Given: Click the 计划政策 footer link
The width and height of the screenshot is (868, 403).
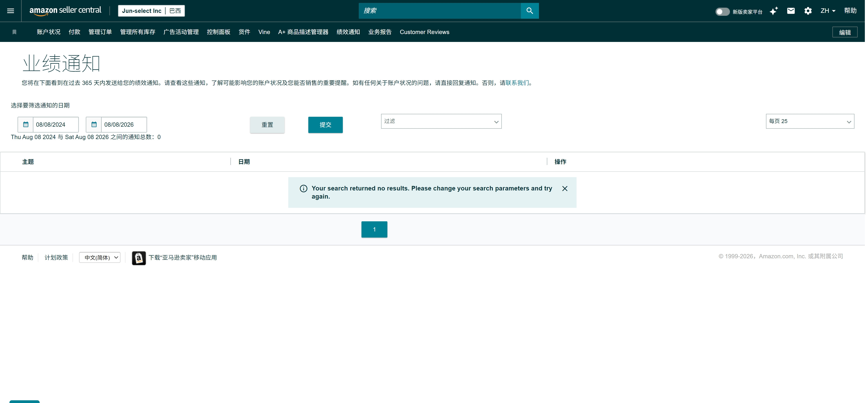Looking at the screenshot, I should [56, 258].
